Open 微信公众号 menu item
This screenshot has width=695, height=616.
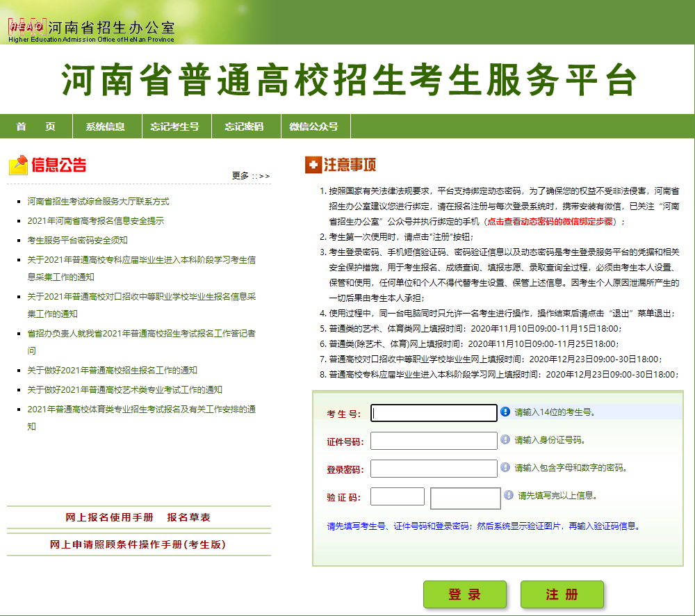click(x=313, y=127)
